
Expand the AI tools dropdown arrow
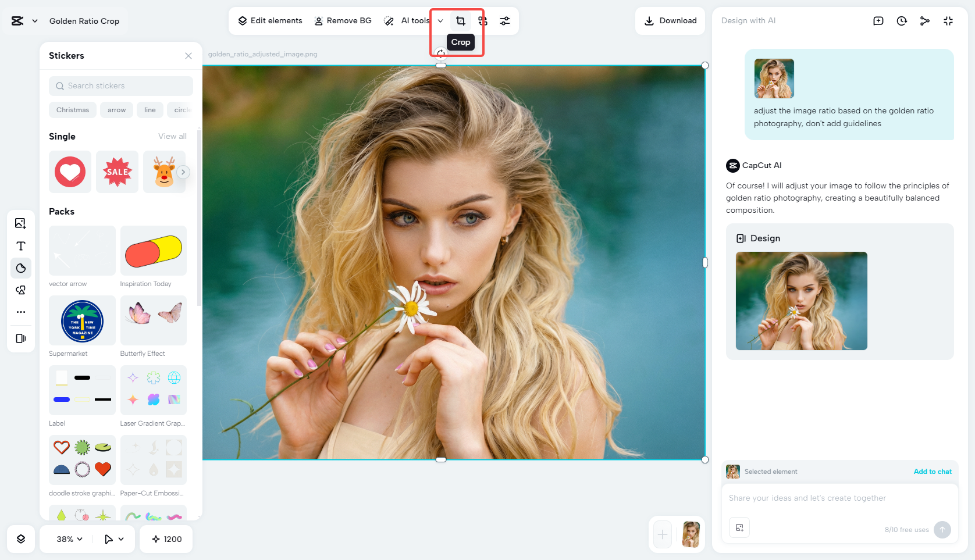point(440,21)
